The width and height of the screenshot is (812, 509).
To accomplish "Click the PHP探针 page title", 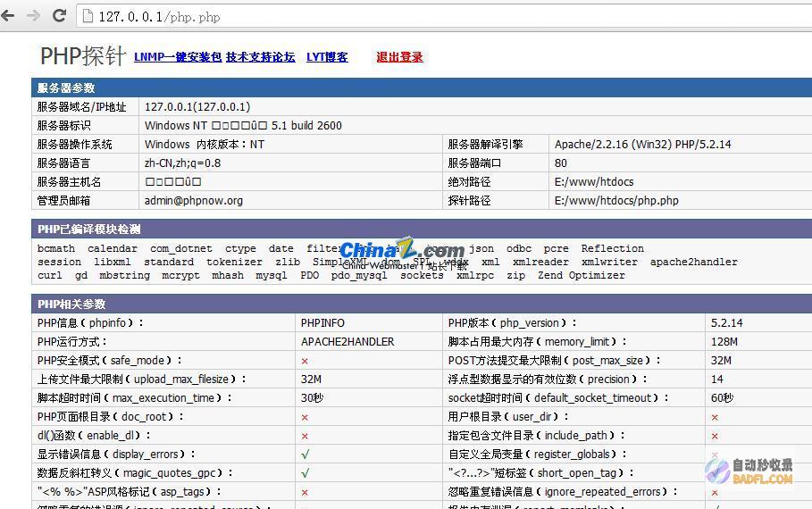I will [83, 56].
